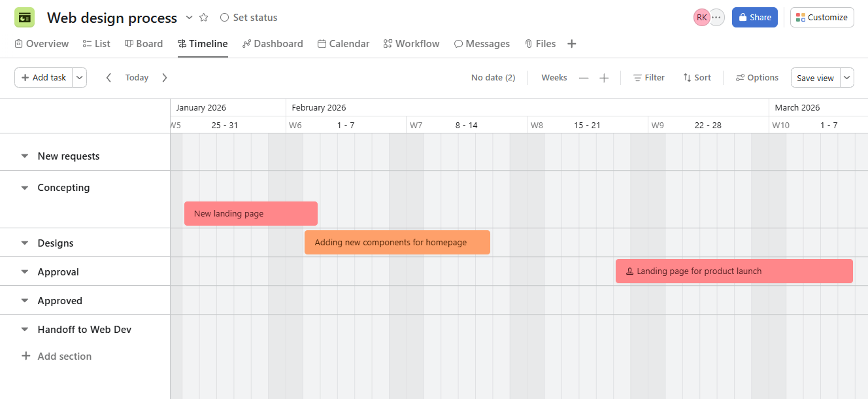The image size is (868, 399).
Task: Star the Web design process project as favorite
Action: point(203,18)
